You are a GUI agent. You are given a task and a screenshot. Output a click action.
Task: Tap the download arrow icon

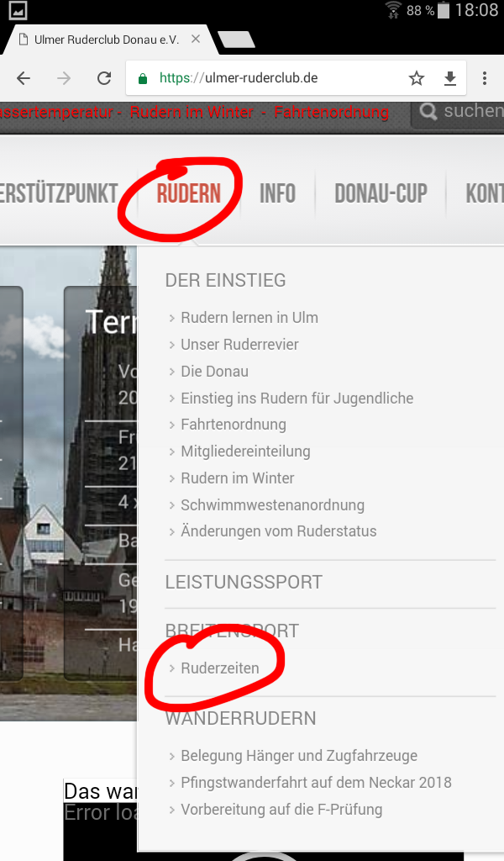tap(450, 78)
